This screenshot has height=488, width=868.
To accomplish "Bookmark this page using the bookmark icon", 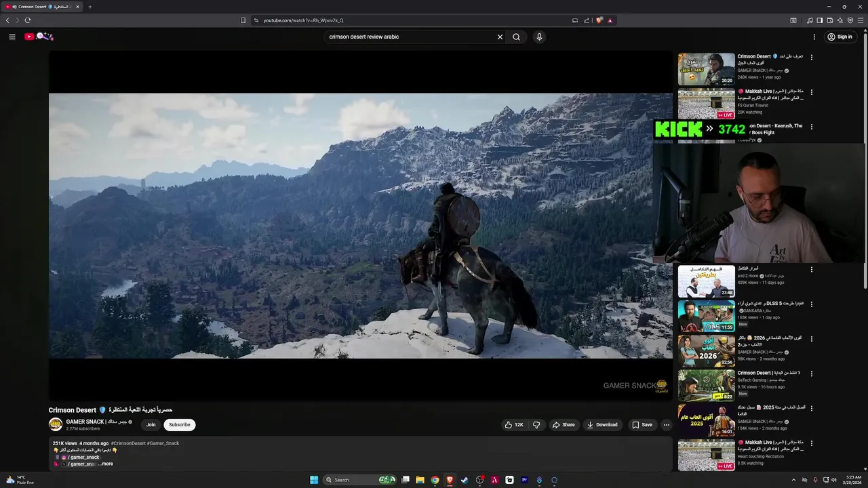I will coord(243,20).
